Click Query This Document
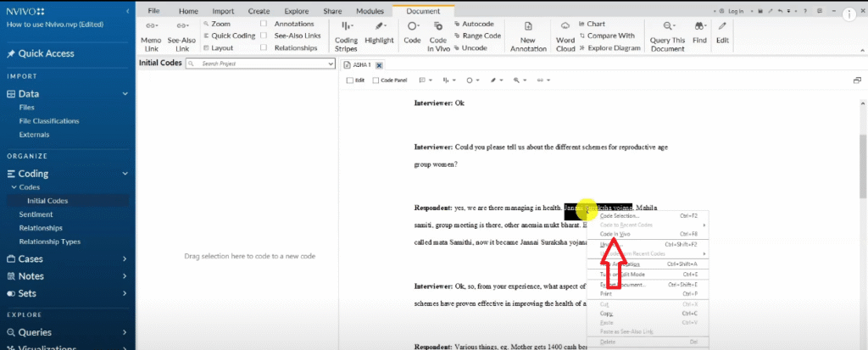The width and height of the screenshot is (868, 350). (668, 36)
